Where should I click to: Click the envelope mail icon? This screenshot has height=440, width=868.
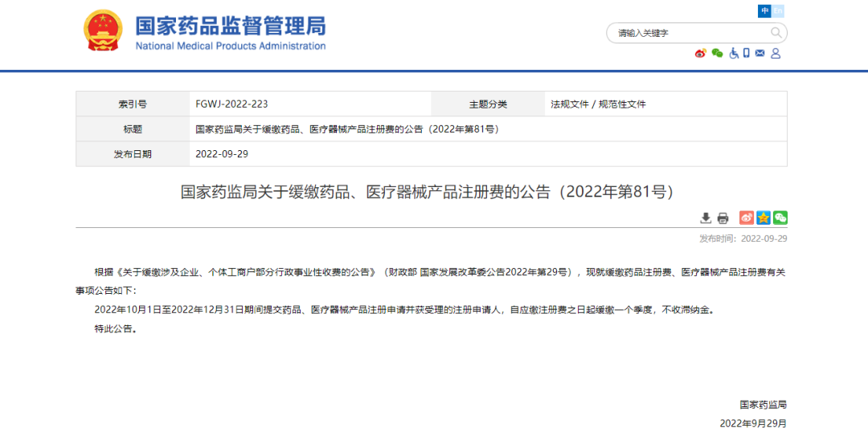(x=759, y=53)
